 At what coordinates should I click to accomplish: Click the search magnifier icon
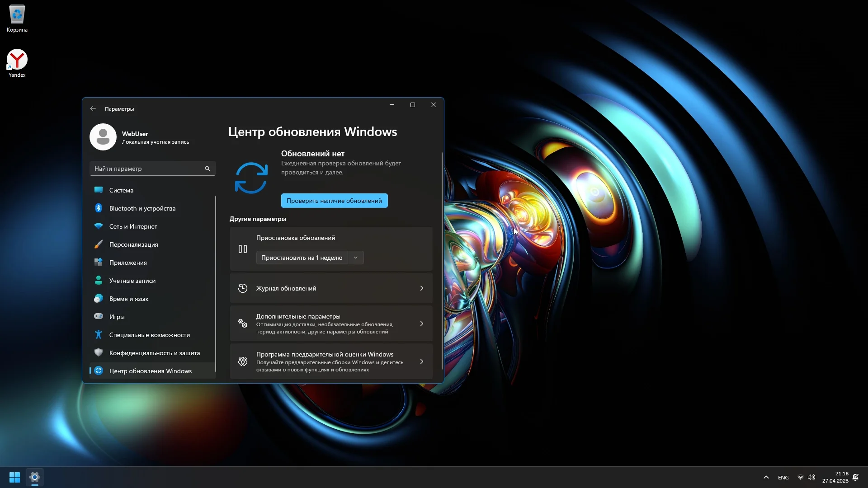[208, 169]
